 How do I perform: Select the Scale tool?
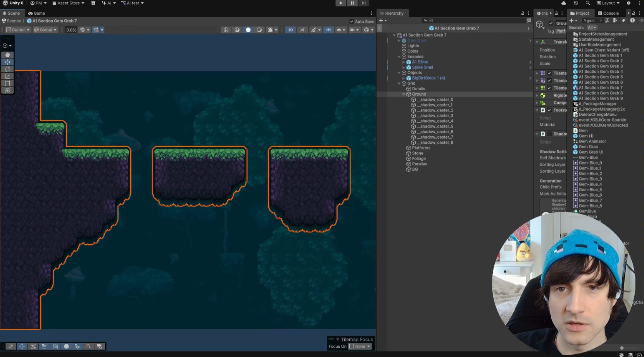(7, 76)
